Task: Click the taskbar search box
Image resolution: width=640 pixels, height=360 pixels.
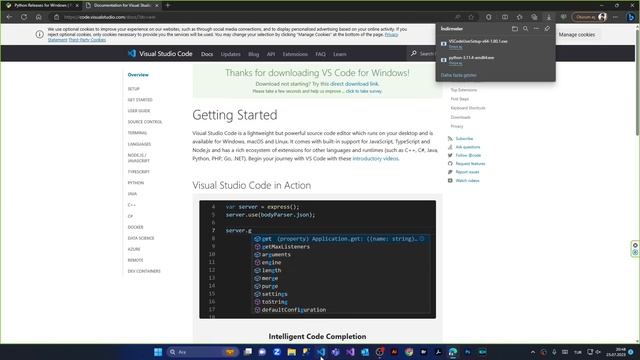Action: pyautogui.click(x=202, y=352)
